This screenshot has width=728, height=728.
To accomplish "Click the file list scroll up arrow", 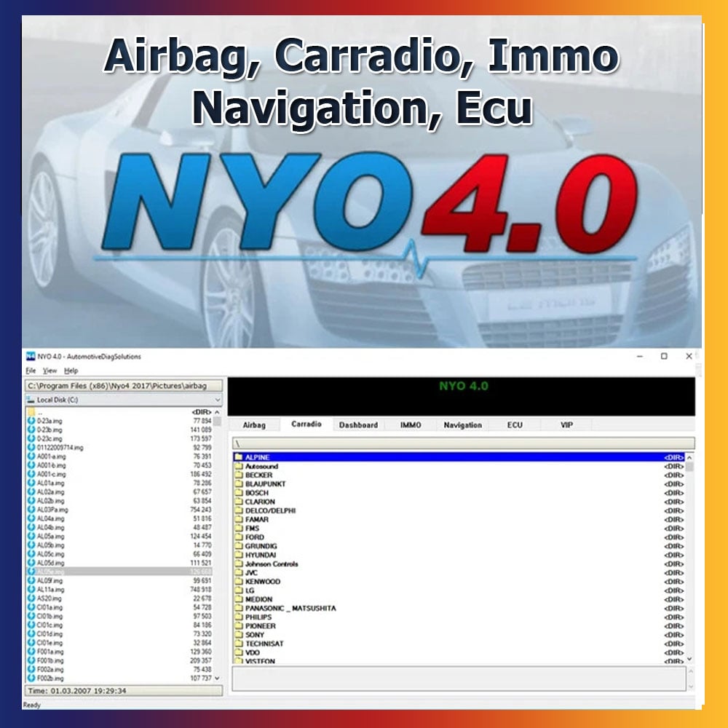I will [217, 412].
